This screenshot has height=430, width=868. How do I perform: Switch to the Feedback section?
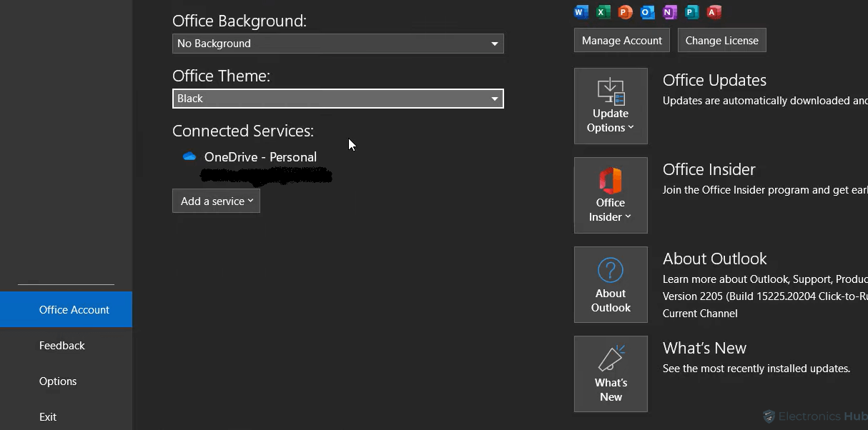[62, 345]
